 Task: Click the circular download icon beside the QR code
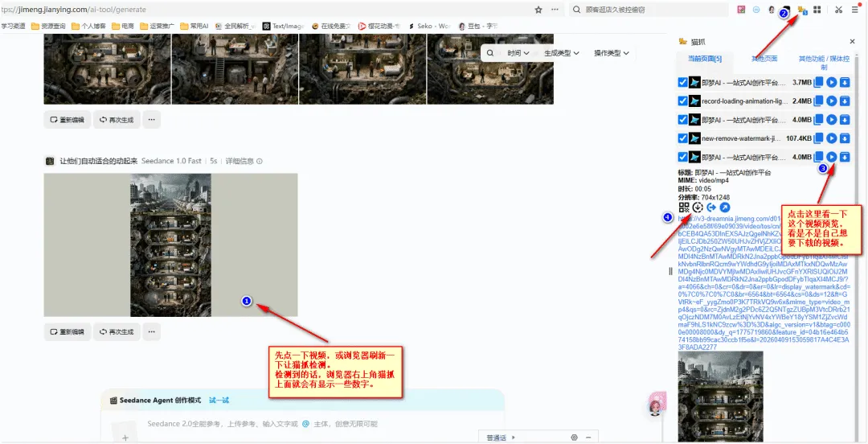click(x=698, y=208)
